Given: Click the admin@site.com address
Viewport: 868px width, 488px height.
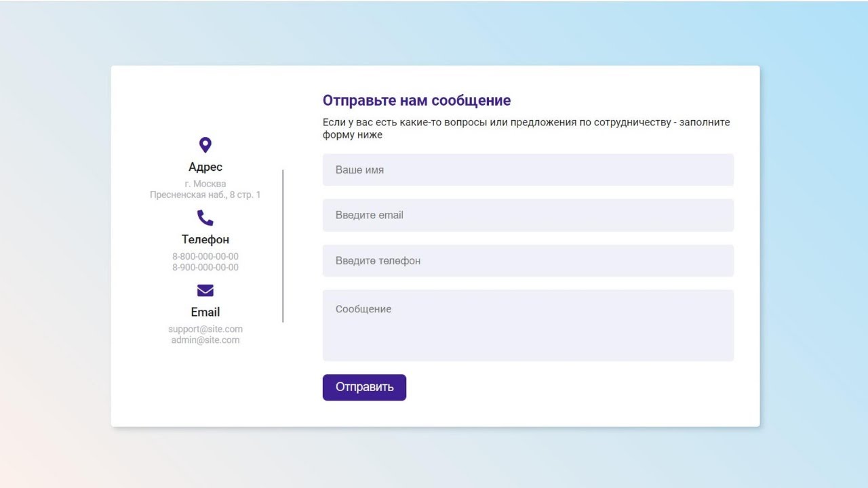Looking at the screenshot, I should (205, 340).
